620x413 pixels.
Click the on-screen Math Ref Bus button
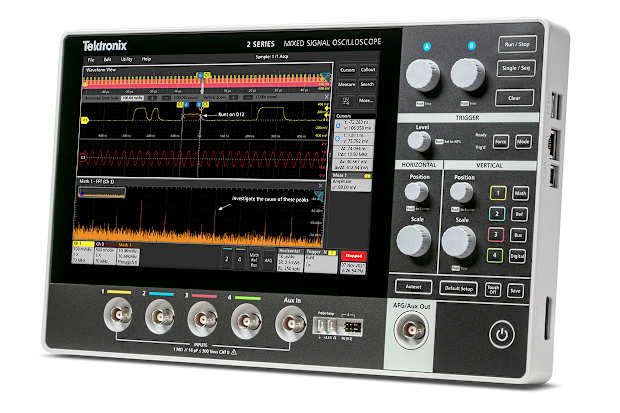pyautogui.click(x=254, y=260)
